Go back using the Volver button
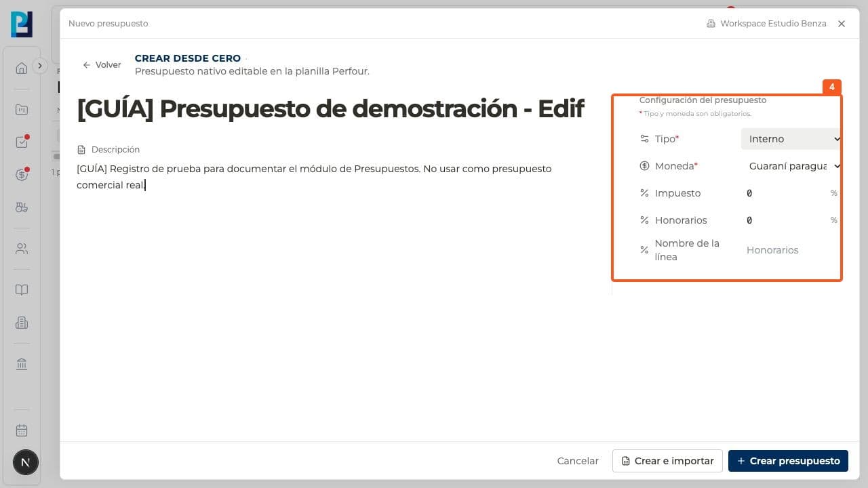868x488 pixels. (102, 65)
